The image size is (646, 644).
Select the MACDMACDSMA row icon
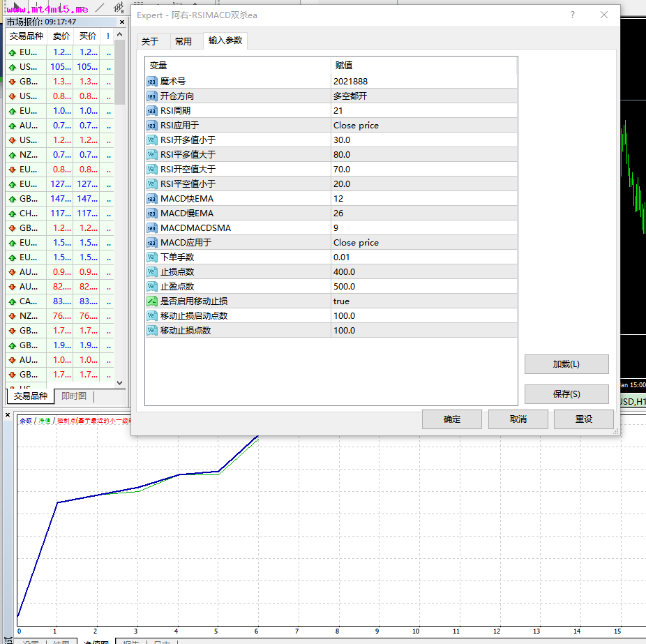pyautogui.click(x=151, y=228)
